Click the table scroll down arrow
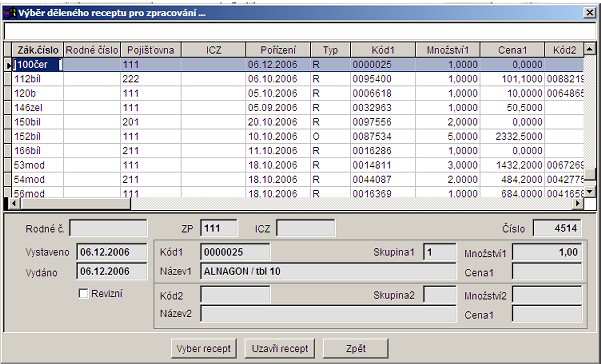Viewport: 601px width, 364px height. (x=590, y=191)
